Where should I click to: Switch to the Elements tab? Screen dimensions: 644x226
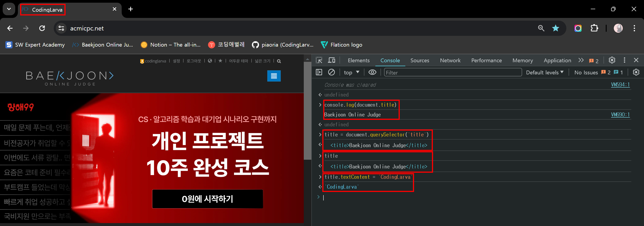[x=359, y=60]
